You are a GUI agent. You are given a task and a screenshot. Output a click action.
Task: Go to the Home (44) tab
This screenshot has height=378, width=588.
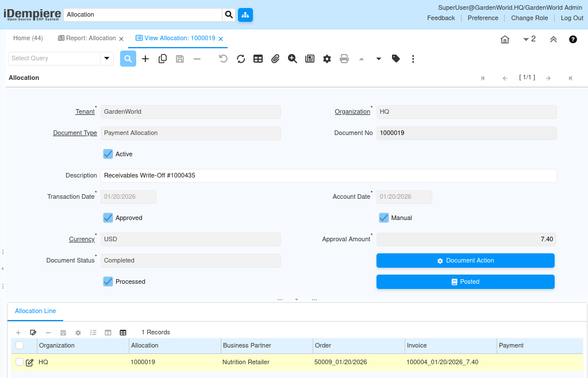28,38
